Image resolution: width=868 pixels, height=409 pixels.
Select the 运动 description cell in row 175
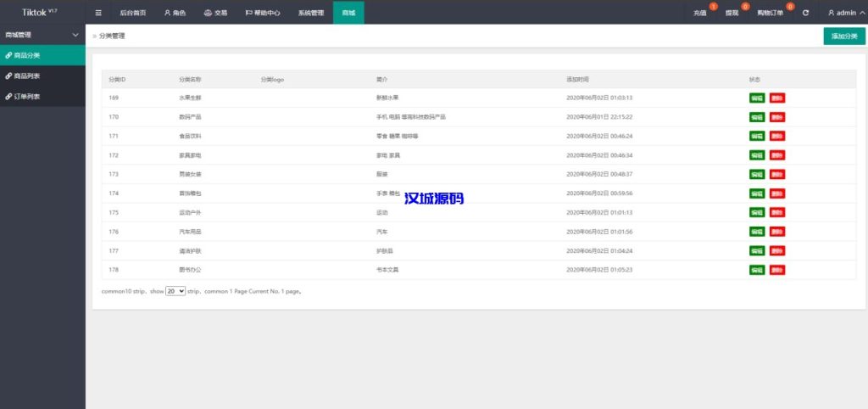(x=382, y=212)
